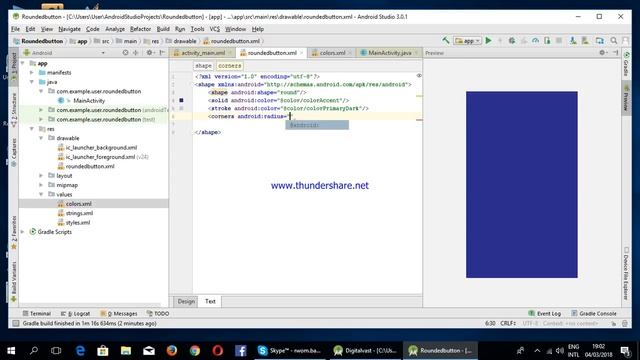Click the Debug app bug icon
The height and width of the screenshot is (360, 640).
511,40
